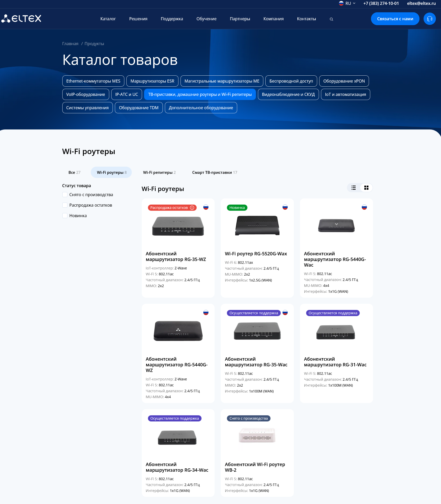Select IoT и автоматизация category

point(345,94)
